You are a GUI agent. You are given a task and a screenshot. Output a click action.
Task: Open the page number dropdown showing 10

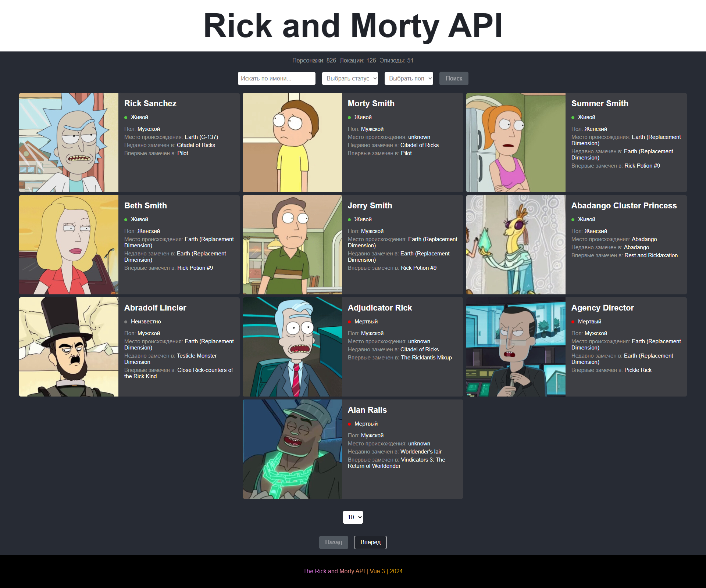click(x=353, y=517)
